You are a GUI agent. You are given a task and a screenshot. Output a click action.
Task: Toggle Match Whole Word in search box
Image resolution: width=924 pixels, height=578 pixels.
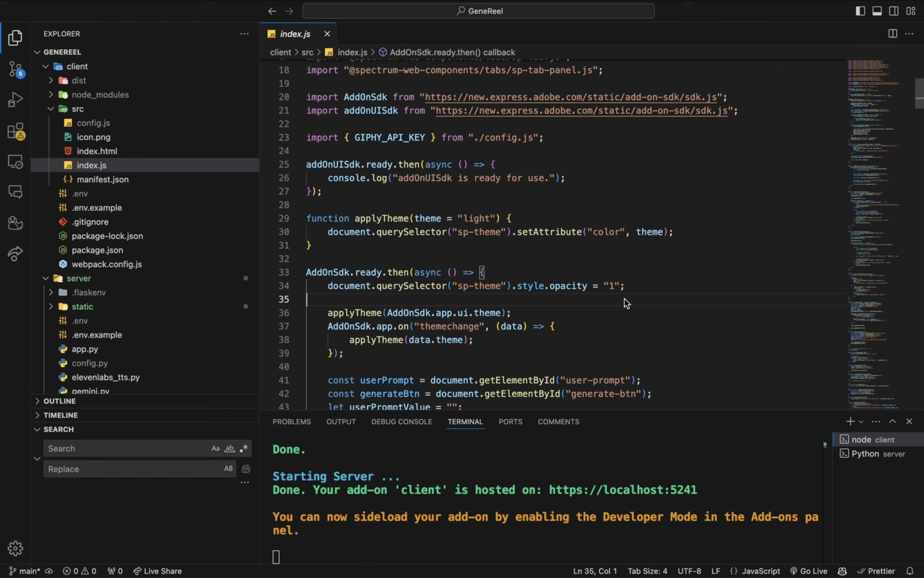(x=229, y=448)
